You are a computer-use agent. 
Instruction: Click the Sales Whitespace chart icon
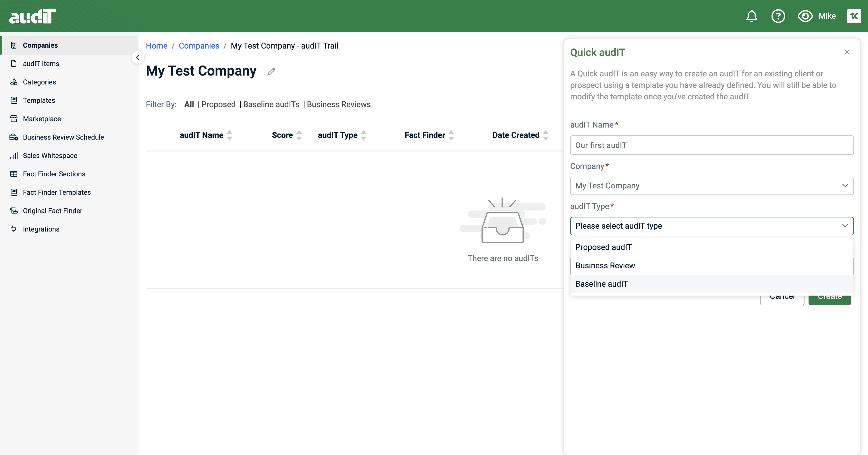coord(14,156)
